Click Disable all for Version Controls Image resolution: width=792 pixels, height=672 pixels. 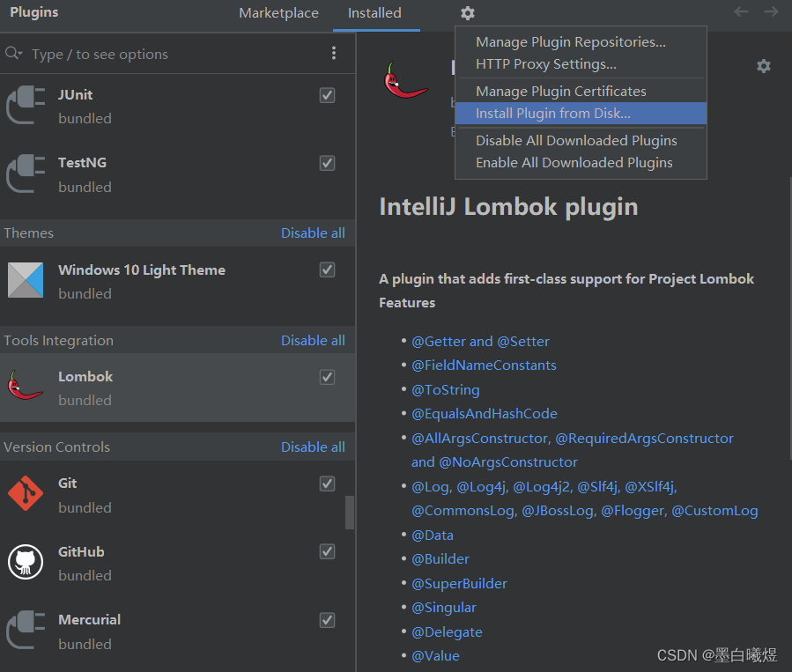click(x=313, y=447)
